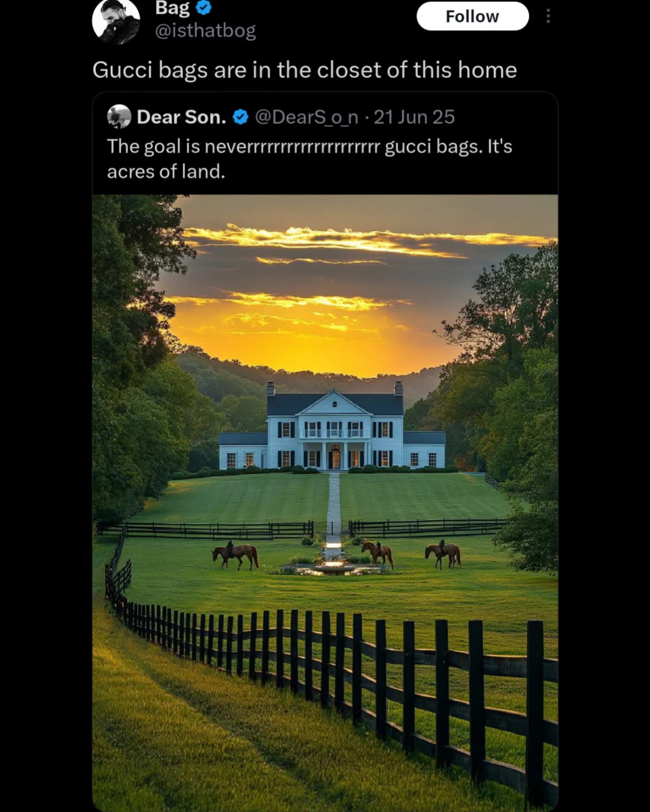
Task: Select the Bag display name
Action: [172, 8]
